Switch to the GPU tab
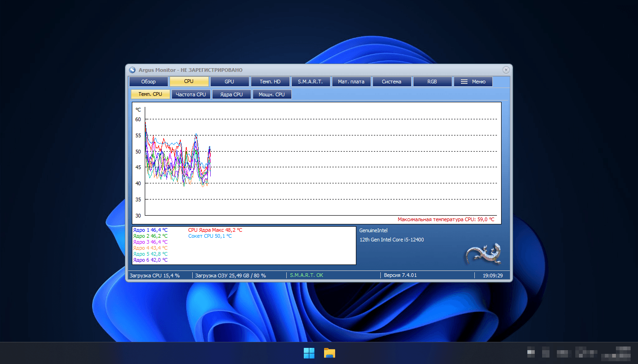 pos(230,82)
